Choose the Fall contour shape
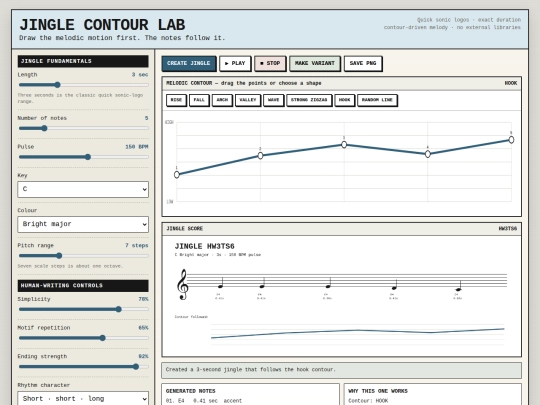Image resolution: width=540 pixels, height=405 pixels. (x=199, y=100)
